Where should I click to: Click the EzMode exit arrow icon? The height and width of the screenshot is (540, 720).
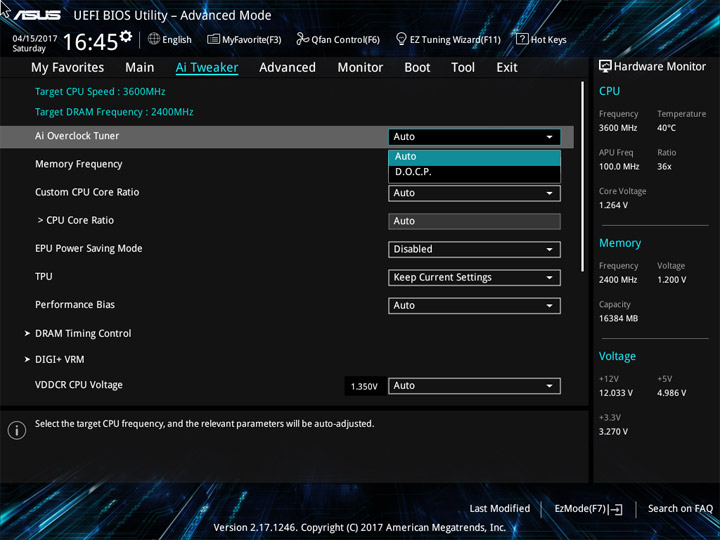[616, 509]
